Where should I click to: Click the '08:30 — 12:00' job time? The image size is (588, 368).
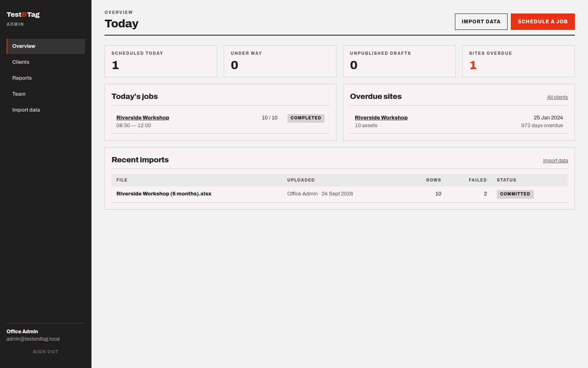click(134, 126)
